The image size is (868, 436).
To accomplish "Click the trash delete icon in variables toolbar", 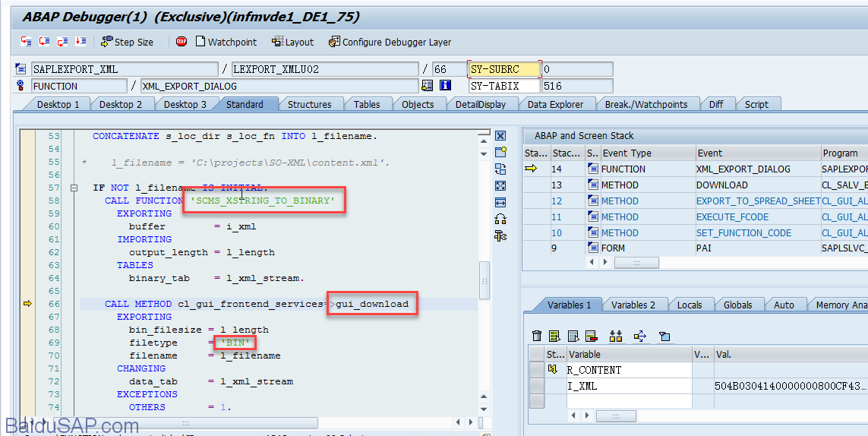I will [x=536, y=336].
